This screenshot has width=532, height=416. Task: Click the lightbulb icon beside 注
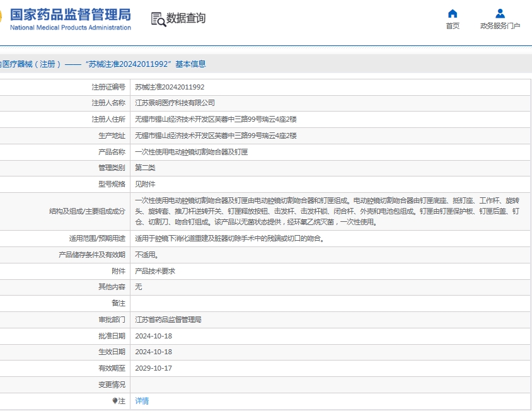click(115, 401)
